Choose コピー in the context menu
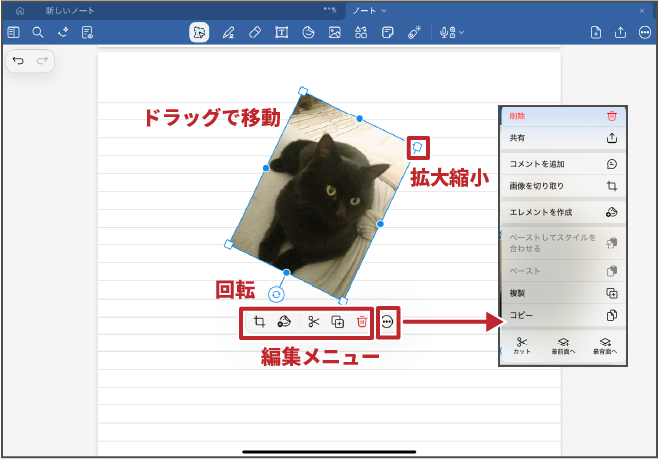 point(563,315)
